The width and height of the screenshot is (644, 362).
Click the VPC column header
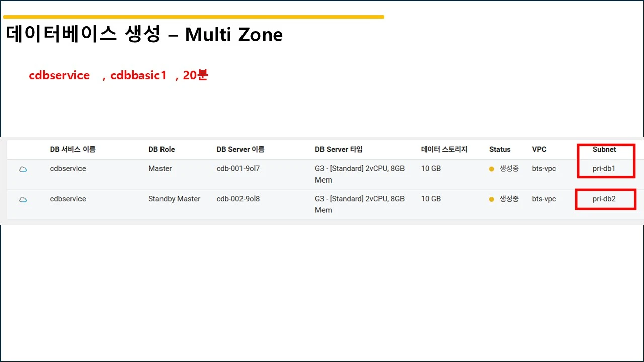point(539,149)
